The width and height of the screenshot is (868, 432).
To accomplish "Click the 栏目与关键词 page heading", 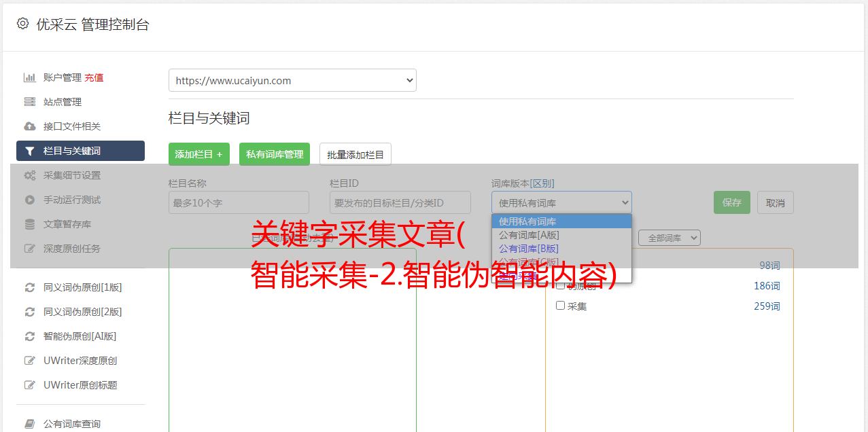I will (209, 118).
